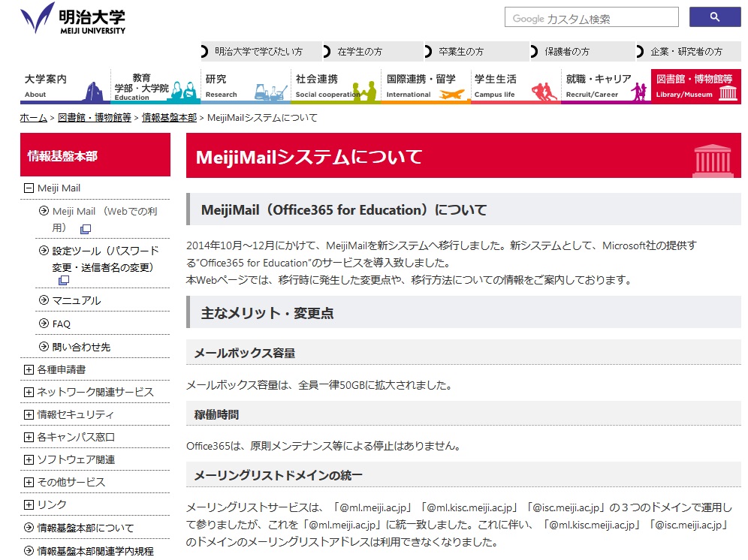Click the airplane icon in International tab
The width and height of the screenshot is (748, 560).
(x=452, y=94)
